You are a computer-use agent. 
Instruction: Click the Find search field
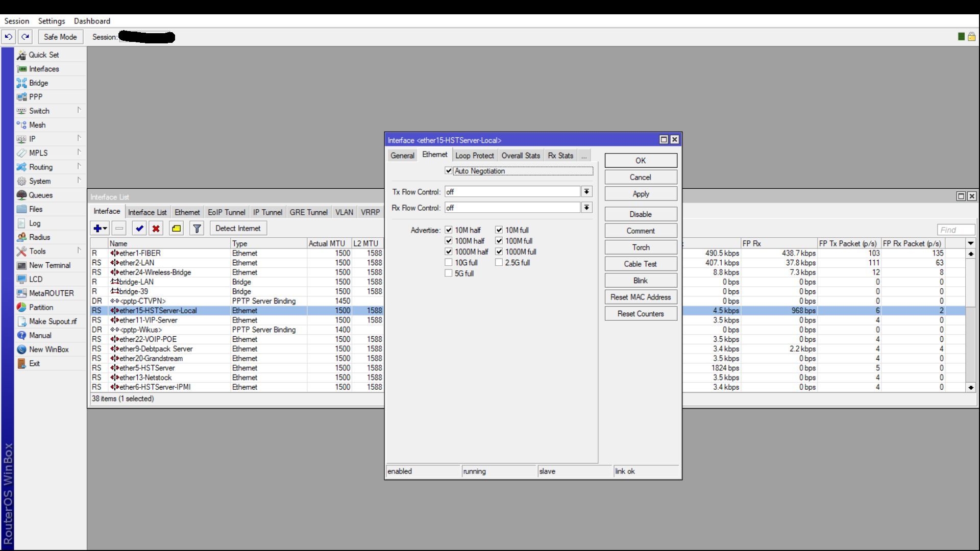pos(956,230)
